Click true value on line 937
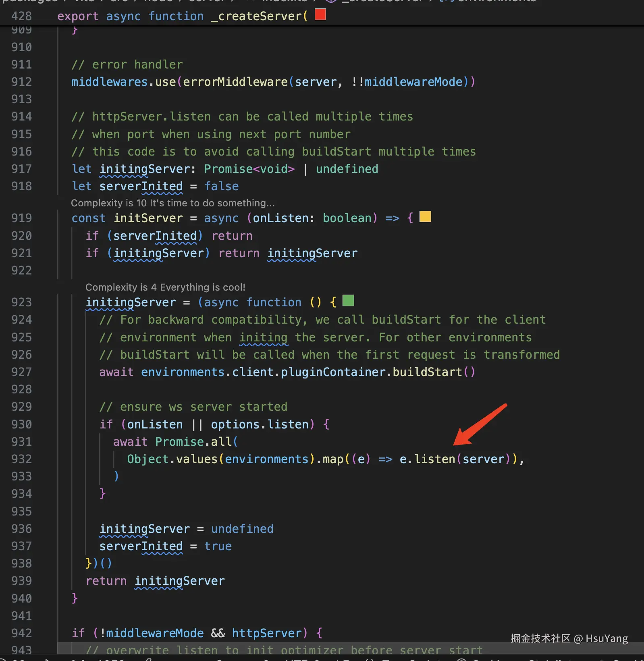 click(218, 546)
